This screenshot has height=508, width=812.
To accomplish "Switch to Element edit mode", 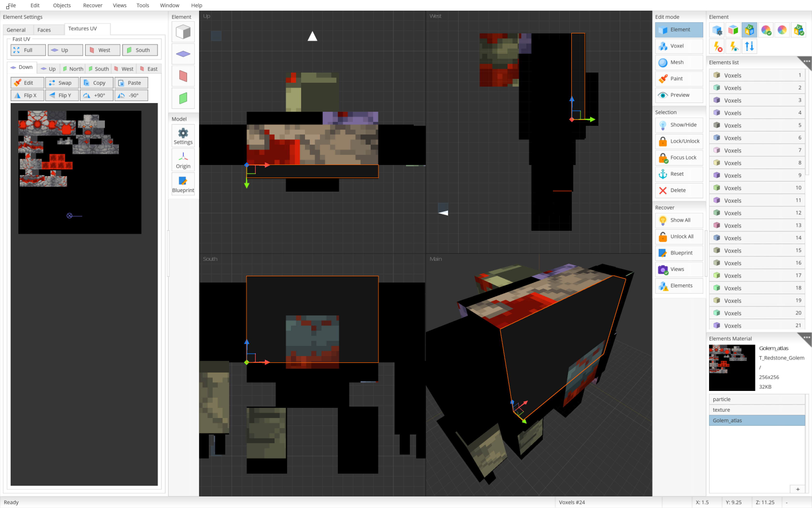I will 679,30.
